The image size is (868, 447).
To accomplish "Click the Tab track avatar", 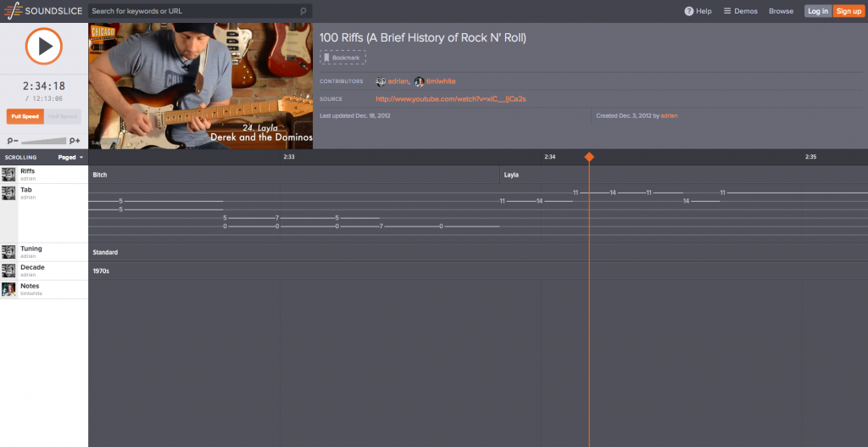I will click(8, 193).
